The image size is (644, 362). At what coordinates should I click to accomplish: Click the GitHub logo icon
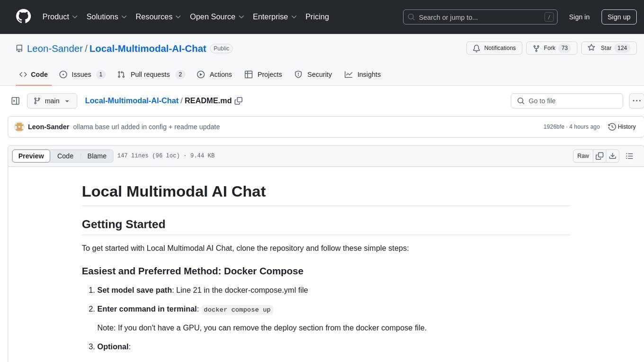(x=23, y=17)
